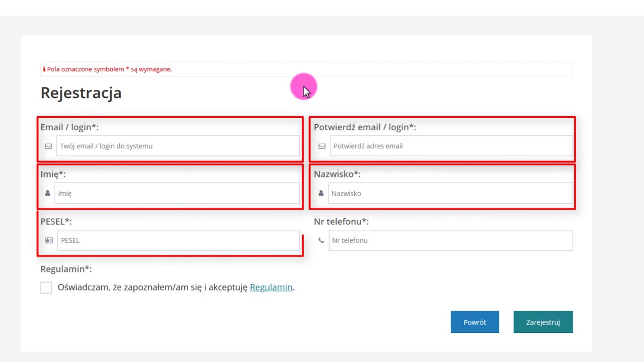Click the phone icon beside Nr telefonu field
Viewport: 644px width, 362px height.
[321, 241]
